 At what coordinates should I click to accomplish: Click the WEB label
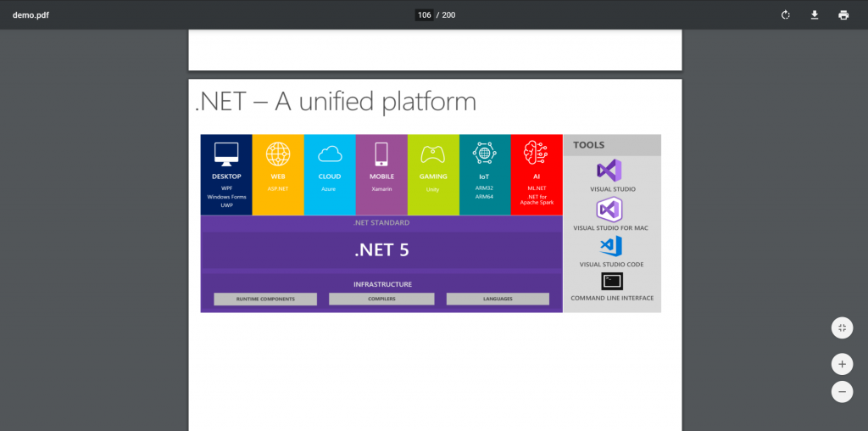pos(278,176)
